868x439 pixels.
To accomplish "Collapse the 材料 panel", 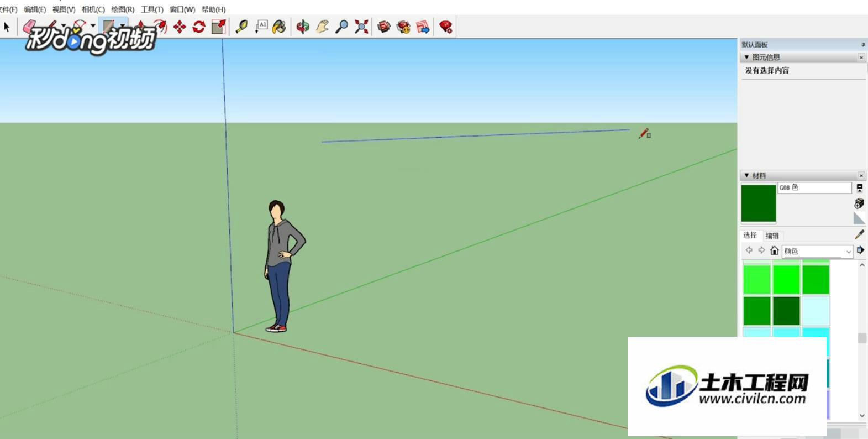I will click(746, 175).
